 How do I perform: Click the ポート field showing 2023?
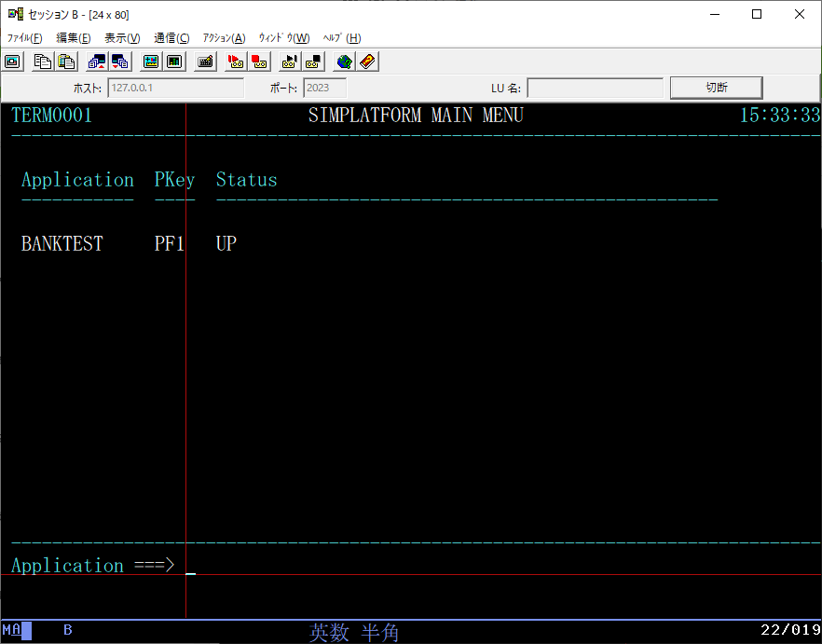pos(324,88)
